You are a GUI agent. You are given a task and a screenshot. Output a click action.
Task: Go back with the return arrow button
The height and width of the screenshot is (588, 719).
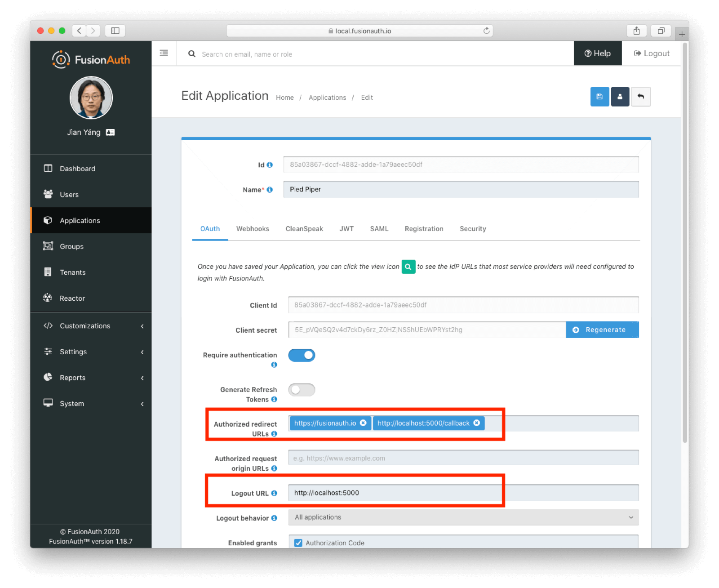641,97
